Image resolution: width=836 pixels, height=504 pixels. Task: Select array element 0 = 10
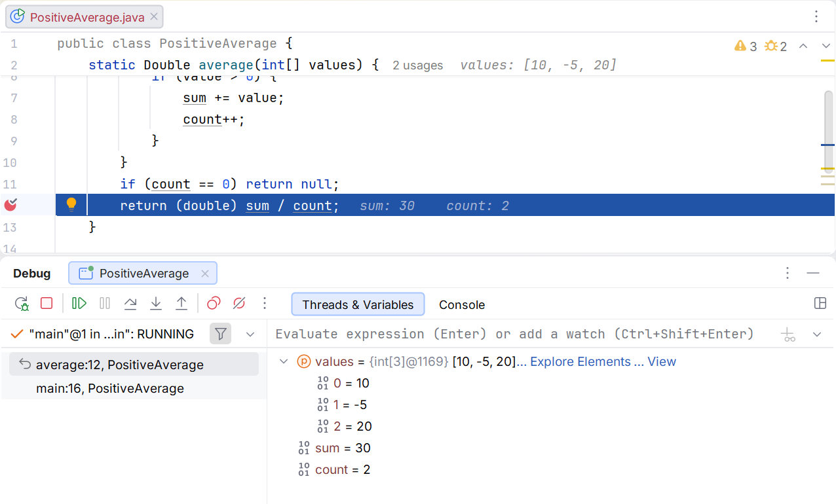tap(343, 383)
